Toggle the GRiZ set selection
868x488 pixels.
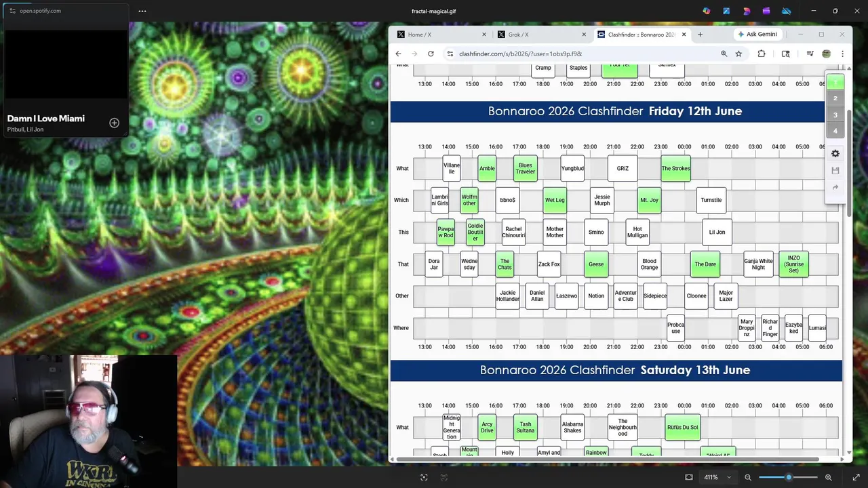point(623,168)
